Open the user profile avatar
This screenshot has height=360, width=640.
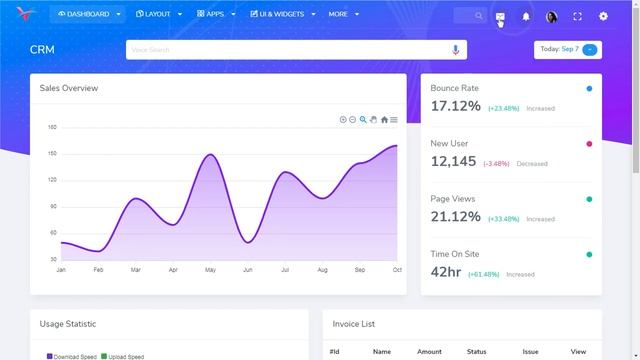(552, 17)
